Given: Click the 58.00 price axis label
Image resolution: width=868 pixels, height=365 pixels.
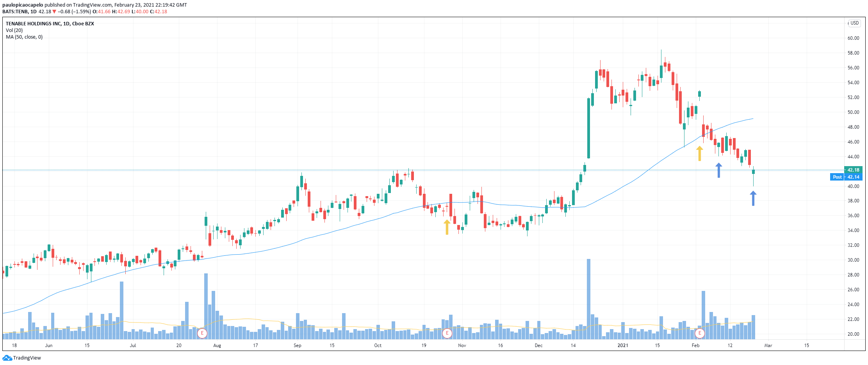Looking at the screenshot, I should coord(853,53).
